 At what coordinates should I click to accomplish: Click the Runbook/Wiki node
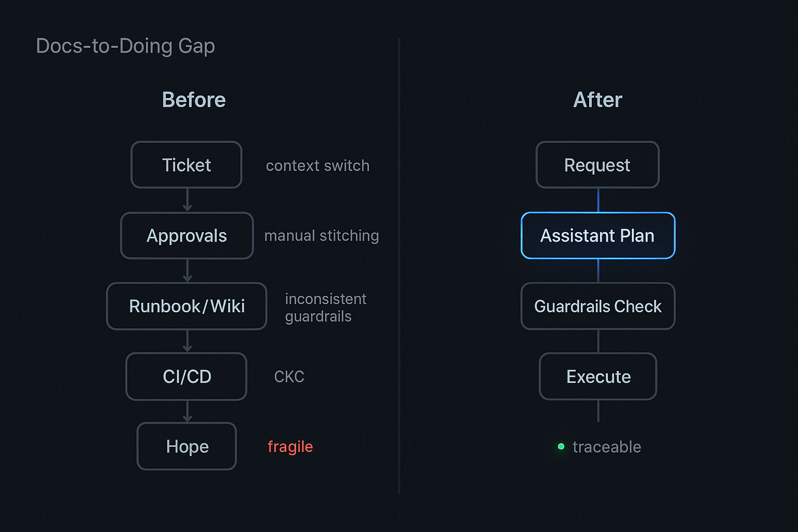[187, 306]
